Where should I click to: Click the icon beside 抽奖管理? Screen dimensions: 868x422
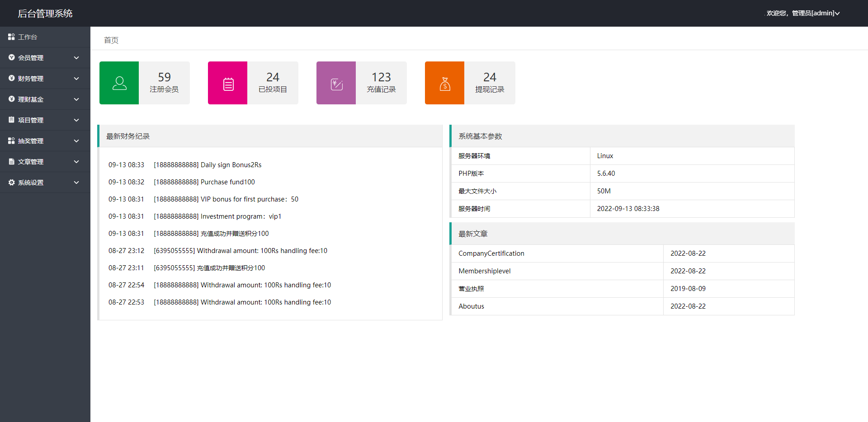click(11, 141)
